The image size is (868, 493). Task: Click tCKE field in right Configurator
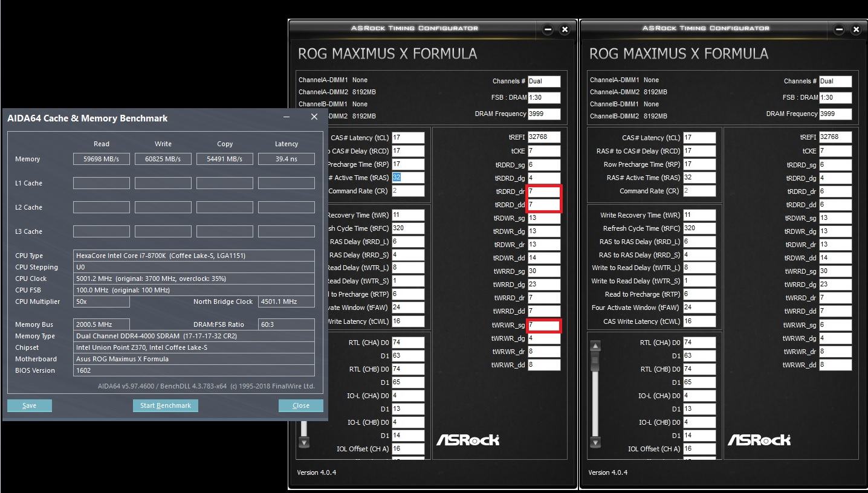tap(835, 151)
